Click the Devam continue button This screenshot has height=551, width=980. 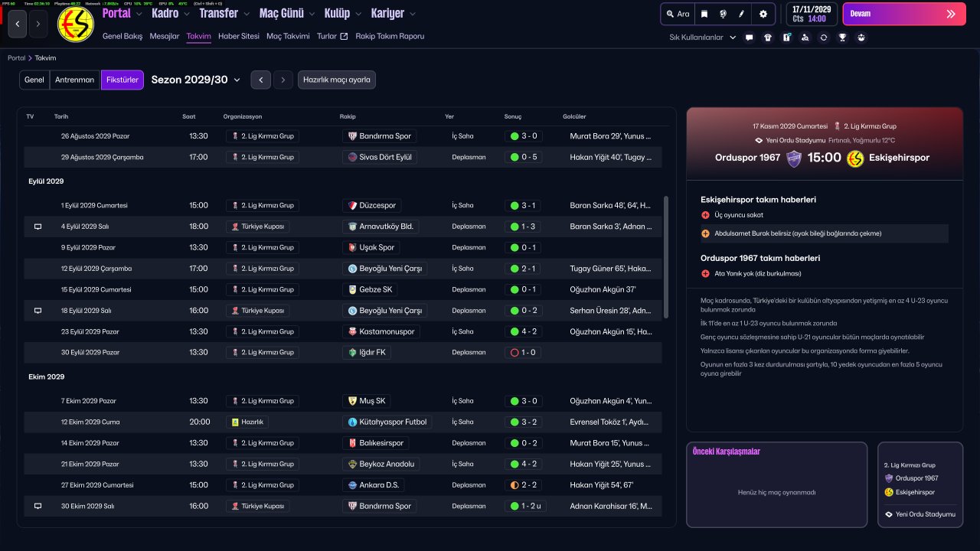(903, 14)
